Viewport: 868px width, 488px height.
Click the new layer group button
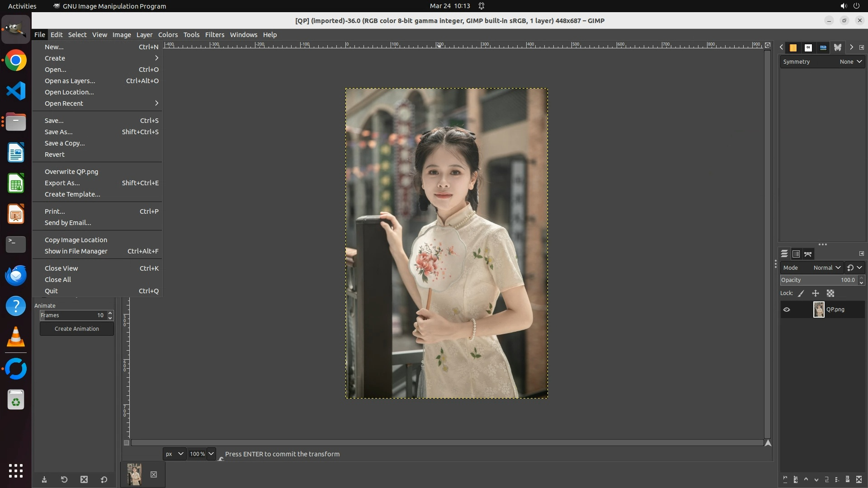tap(796, 479)
